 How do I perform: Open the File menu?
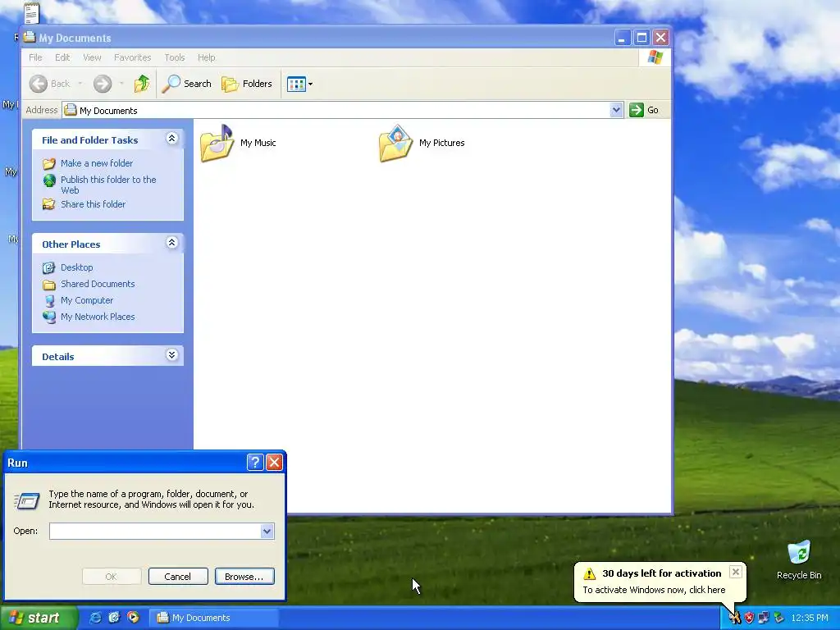coord(35,57)
